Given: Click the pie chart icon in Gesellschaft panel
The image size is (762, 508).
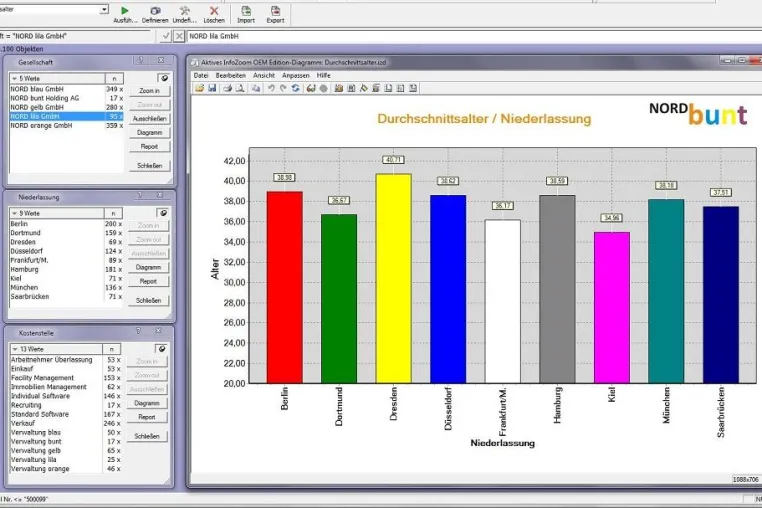Looking at the screenshot, I should click(164, 78).
